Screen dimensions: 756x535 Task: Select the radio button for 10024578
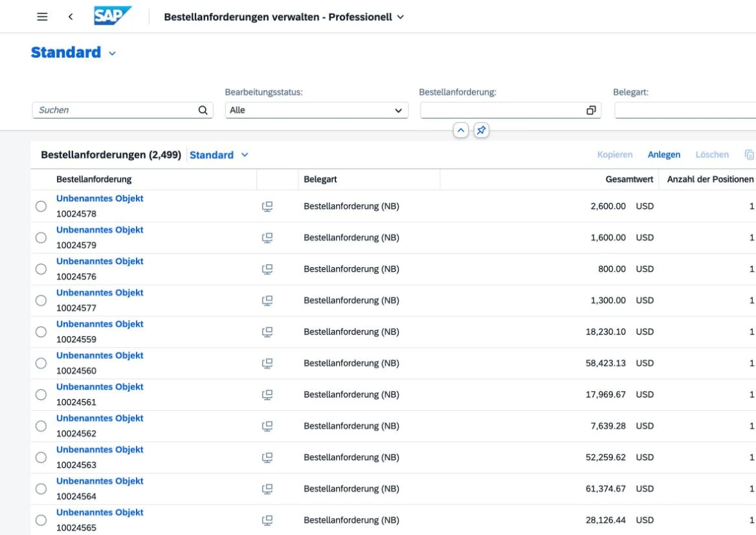point(41,206)
